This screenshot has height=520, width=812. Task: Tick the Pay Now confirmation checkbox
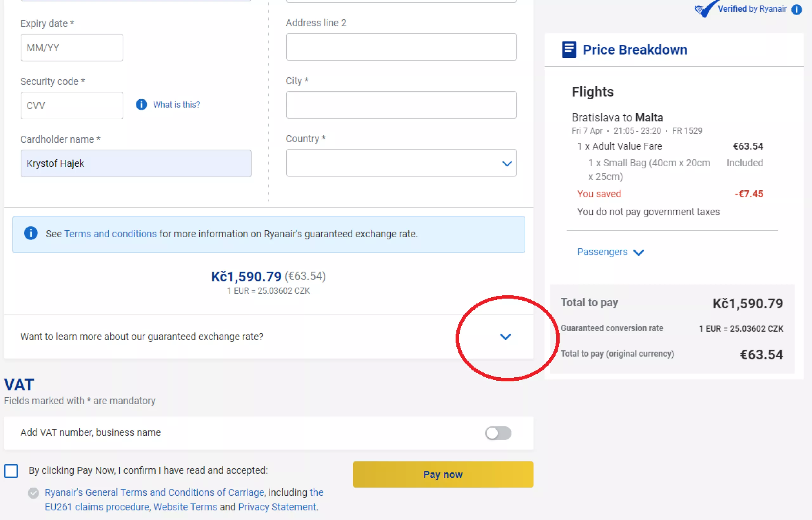tap(11, 471)
